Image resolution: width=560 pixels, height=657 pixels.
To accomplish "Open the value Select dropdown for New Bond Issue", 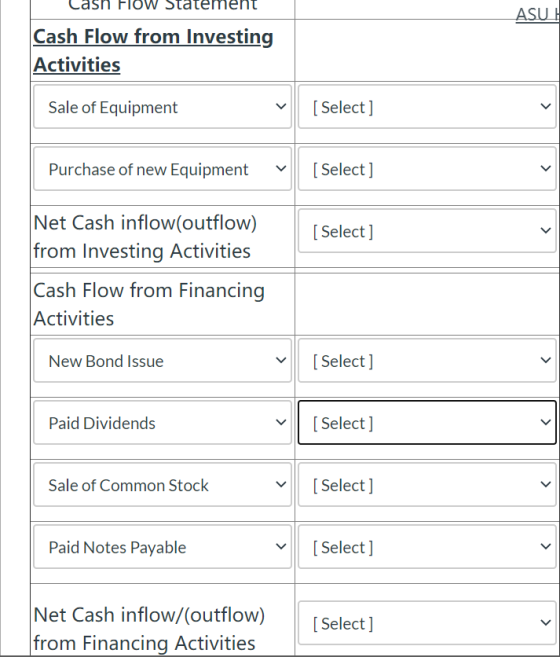I will point(427,361).
